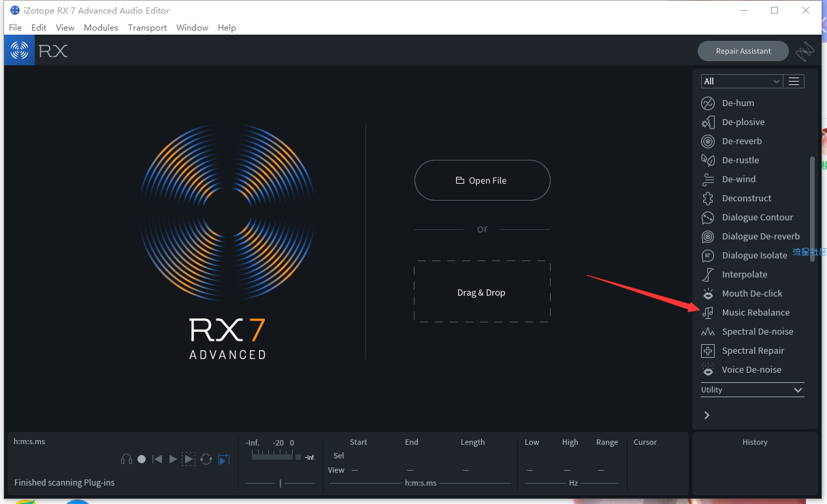This screenshot has width=827, height=504.
Task: Open the module list view menu
Action: point(794,81)
